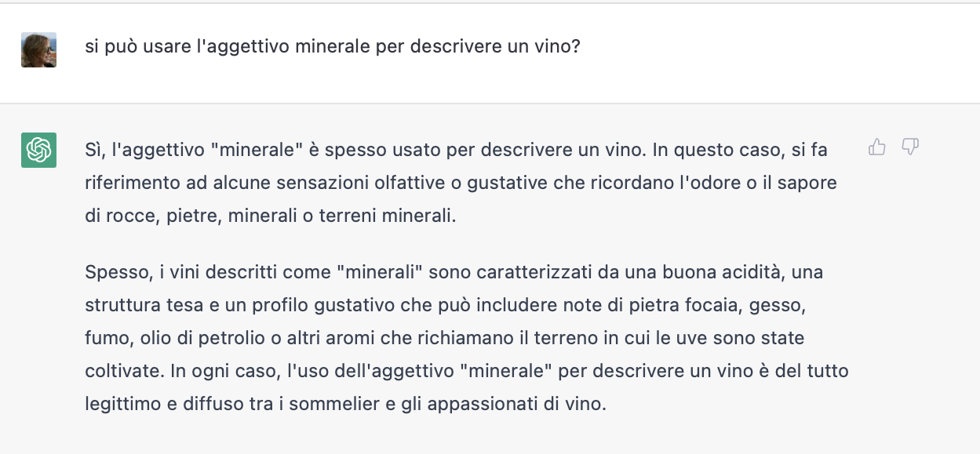This screenshot has width=980, height=454.
Task: Click the green ChatGPT logo icon
Action: click(x=38, y=150)
